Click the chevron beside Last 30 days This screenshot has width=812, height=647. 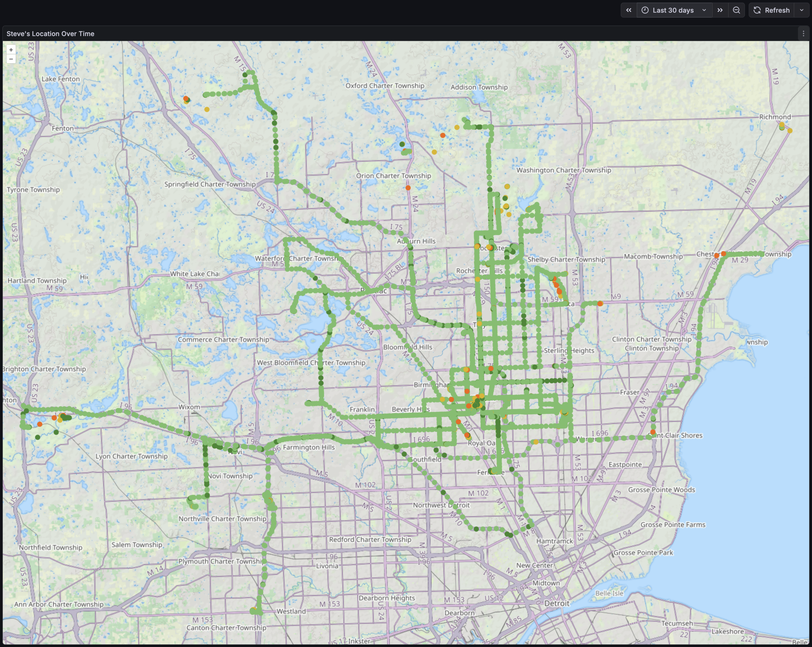(704, 10)
